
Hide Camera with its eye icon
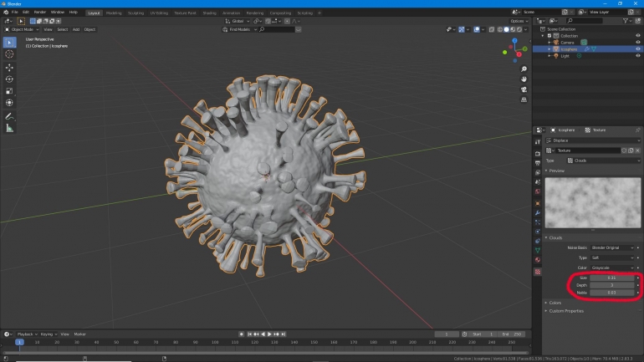pyautogui.click(x=638, y=43)
